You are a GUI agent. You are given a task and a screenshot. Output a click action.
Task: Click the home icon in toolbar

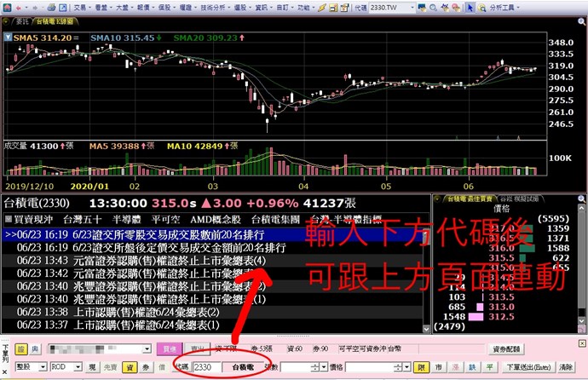click(7, 7)
